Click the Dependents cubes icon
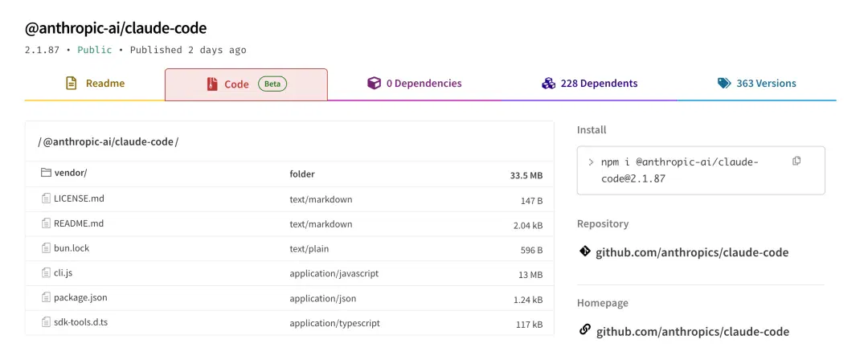This screenshot has height=360, width=868. point(548,84)
